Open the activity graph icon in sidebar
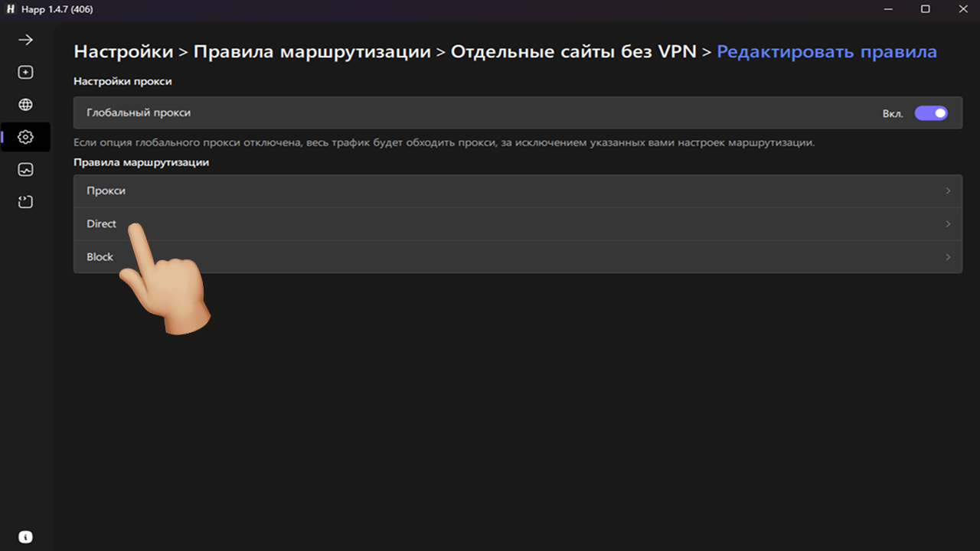 coord(25,169)
